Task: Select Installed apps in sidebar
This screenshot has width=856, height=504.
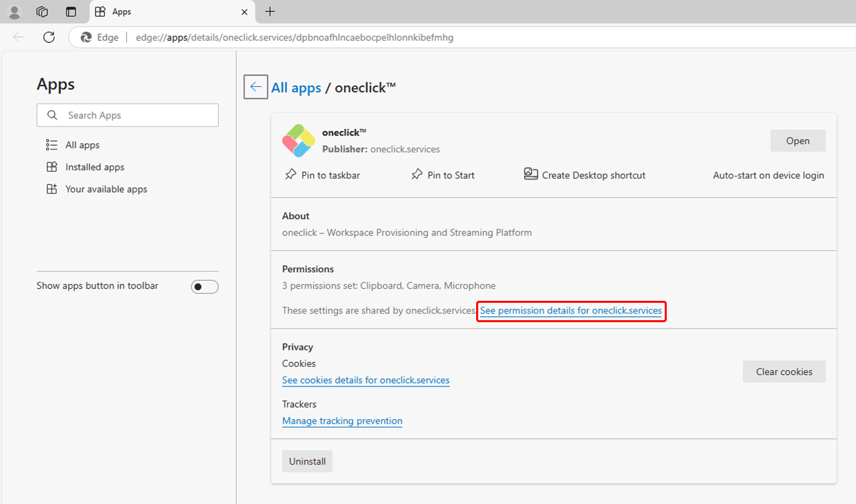Action: coord(94,167)
